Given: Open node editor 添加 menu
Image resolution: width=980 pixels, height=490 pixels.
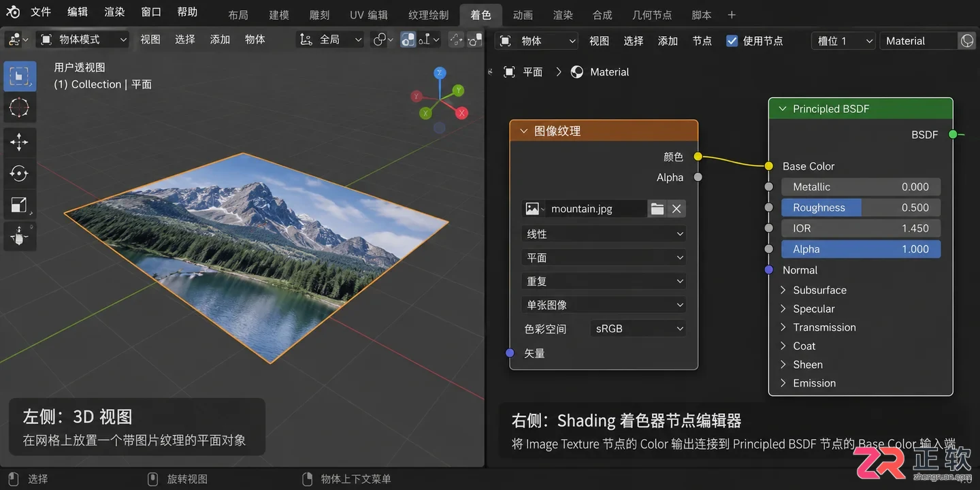Looking at the screenshot, I should [668, 41].
